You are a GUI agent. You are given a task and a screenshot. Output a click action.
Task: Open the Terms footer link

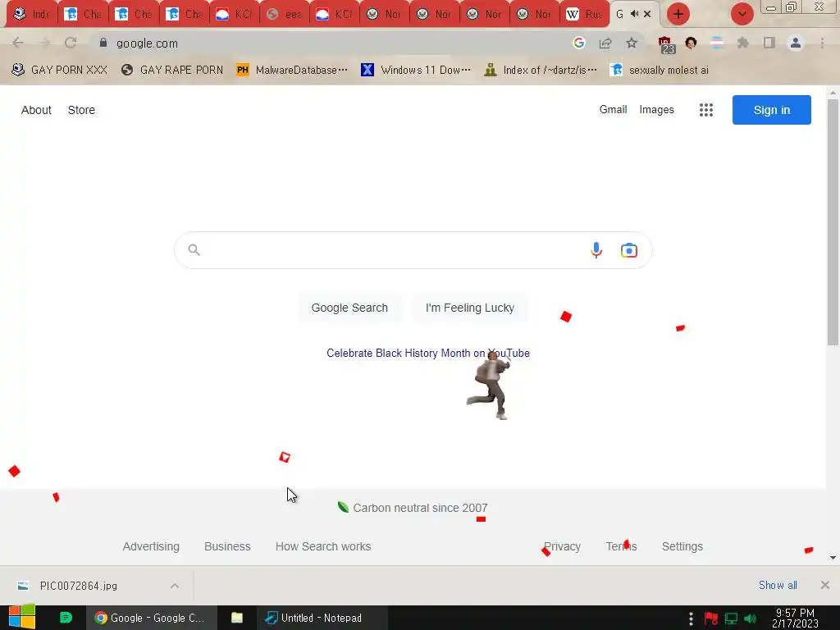point(622,546)
